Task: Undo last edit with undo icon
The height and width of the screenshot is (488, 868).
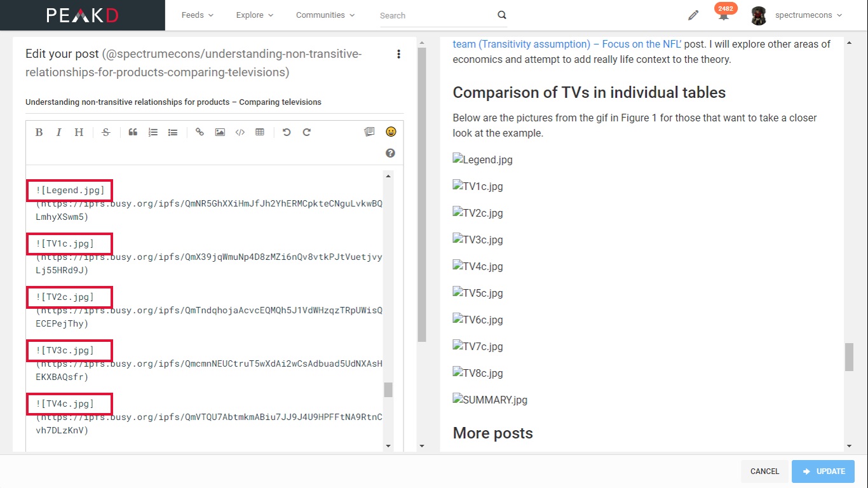Action: (x=287, y=132)
